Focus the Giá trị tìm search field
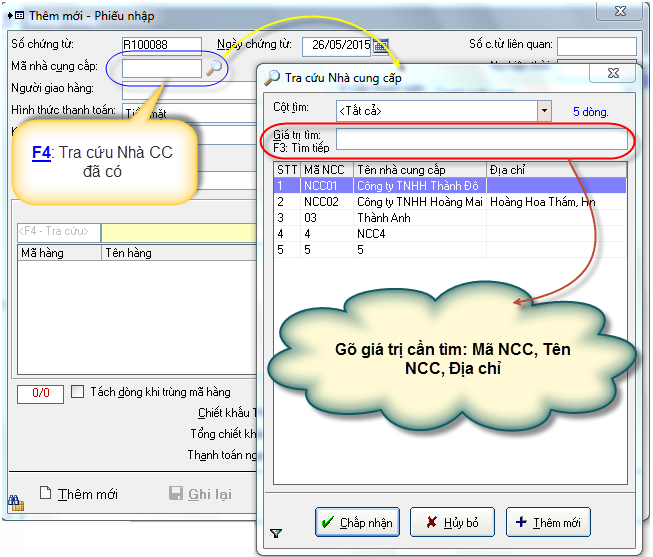 [x=481, y=140]
